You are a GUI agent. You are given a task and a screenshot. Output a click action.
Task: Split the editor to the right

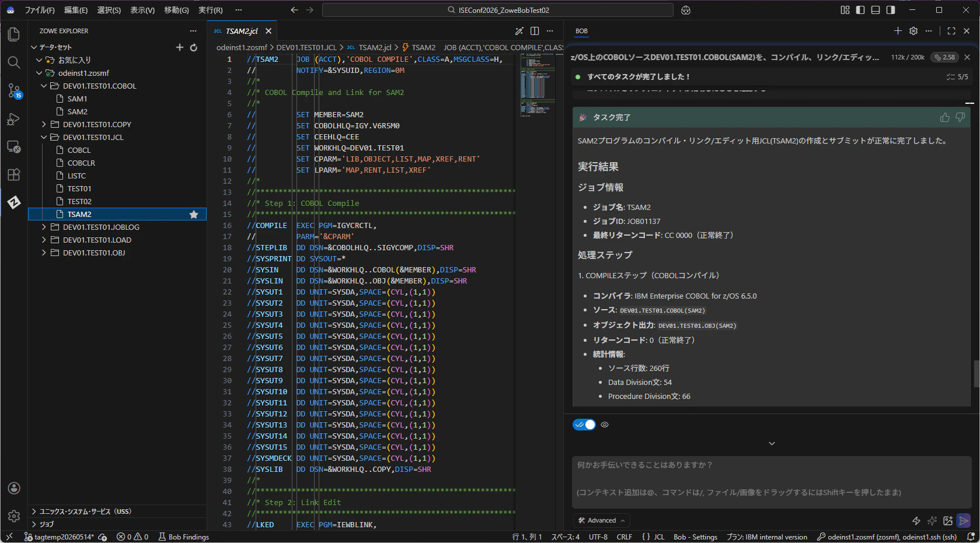click(535, 31)
